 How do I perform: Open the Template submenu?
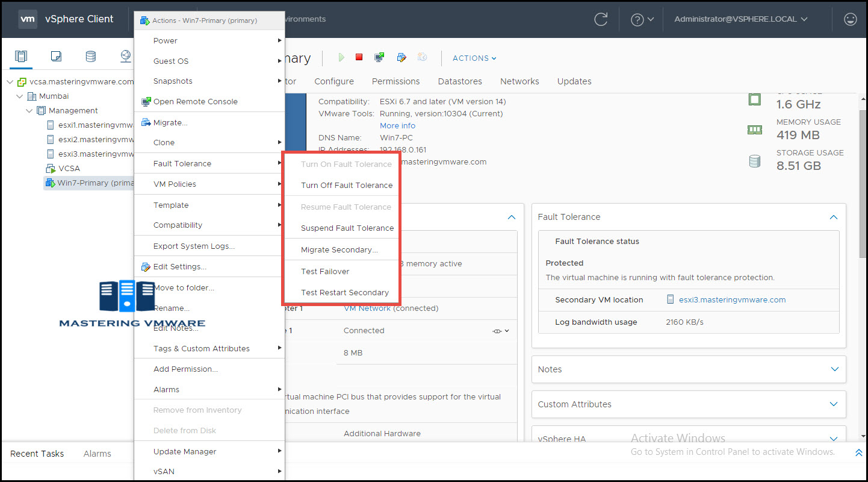tap(209, 205)
